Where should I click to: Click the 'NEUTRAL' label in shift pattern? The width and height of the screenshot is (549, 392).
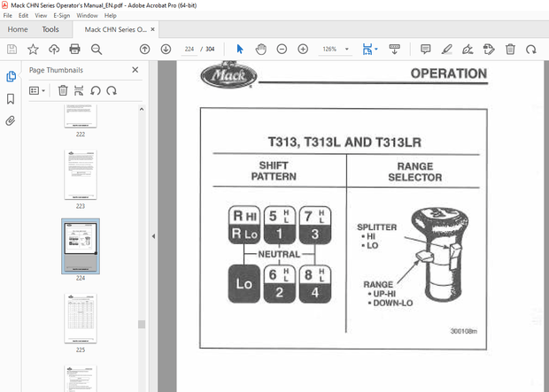pyautogui.click(x=279, y=254)
